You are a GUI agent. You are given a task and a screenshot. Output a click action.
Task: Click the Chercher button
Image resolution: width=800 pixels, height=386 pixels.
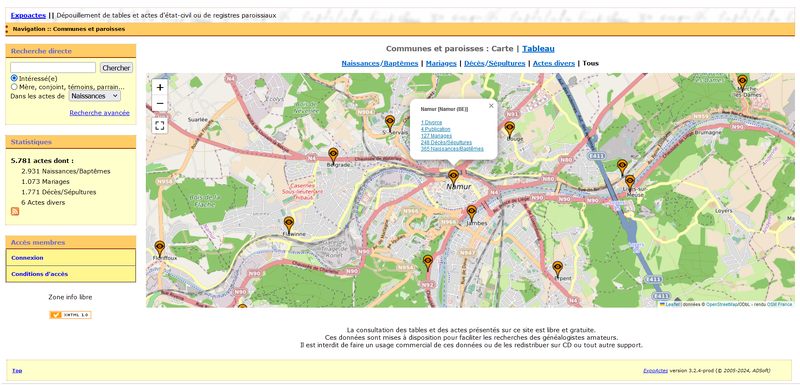point(116,67)
